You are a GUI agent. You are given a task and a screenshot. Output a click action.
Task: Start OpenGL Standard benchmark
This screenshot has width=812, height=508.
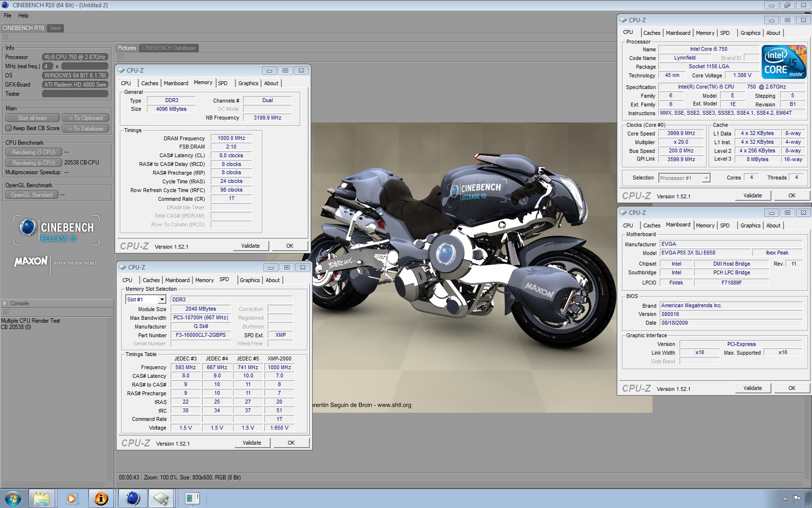[x=32, y=195]
